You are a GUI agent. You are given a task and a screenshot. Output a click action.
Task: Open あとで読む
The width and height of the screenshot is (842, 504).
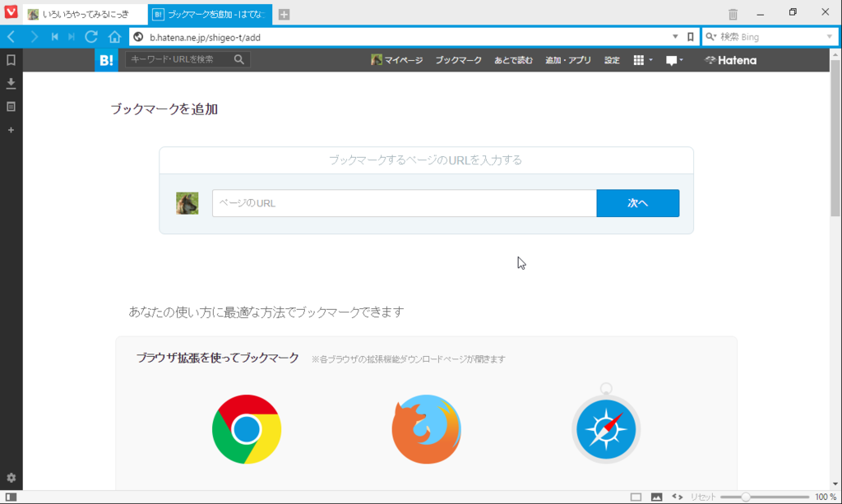[513, 60]
